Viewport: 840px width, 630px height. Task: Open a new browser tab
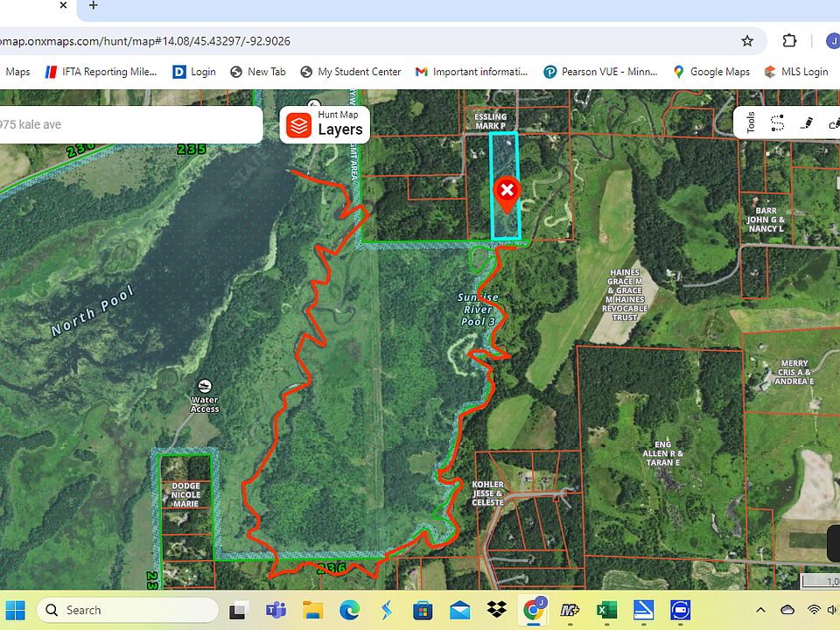93,6
